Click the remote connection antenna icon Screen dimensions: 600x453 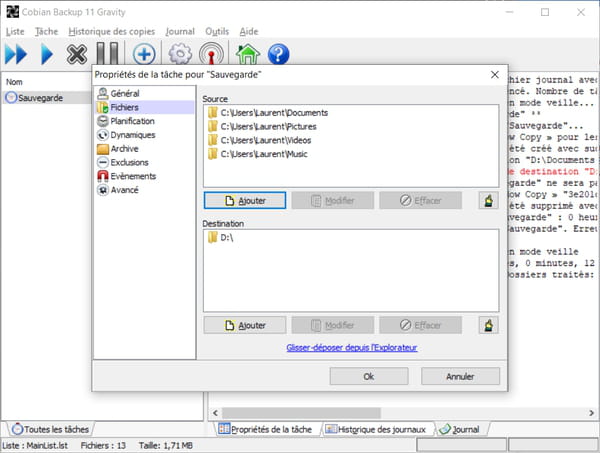coord(211,54)
